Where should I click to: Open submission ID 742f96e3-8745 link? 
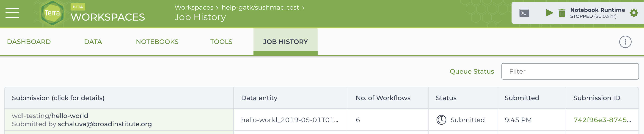point(602,120)
